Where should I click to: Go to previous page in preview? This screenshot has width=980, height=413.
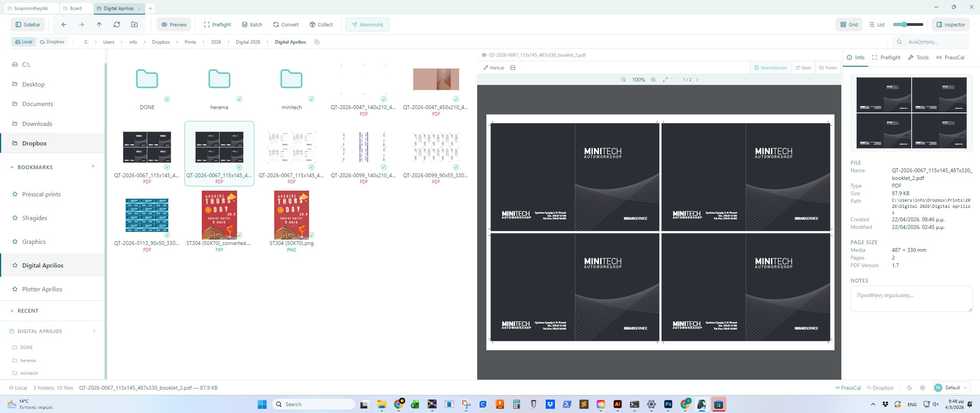pyautogui.click(x=677, y=80)
